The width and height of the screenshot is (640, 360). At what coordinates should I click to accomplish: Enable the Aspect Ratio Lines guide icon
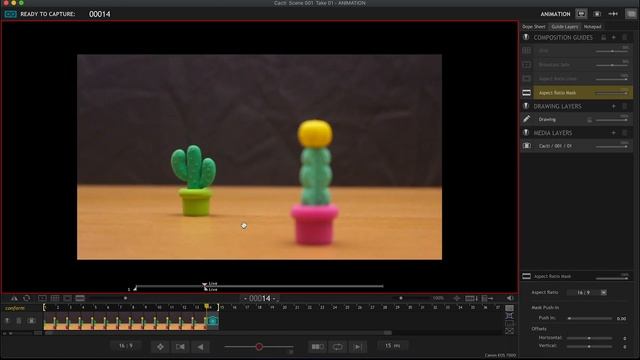pos(527,78)
